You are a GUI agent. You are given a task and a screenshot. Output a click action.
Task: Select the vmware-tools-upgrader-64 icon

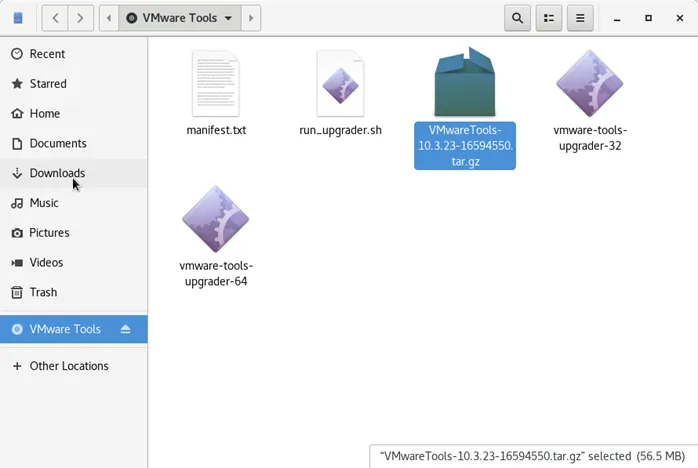216,219
